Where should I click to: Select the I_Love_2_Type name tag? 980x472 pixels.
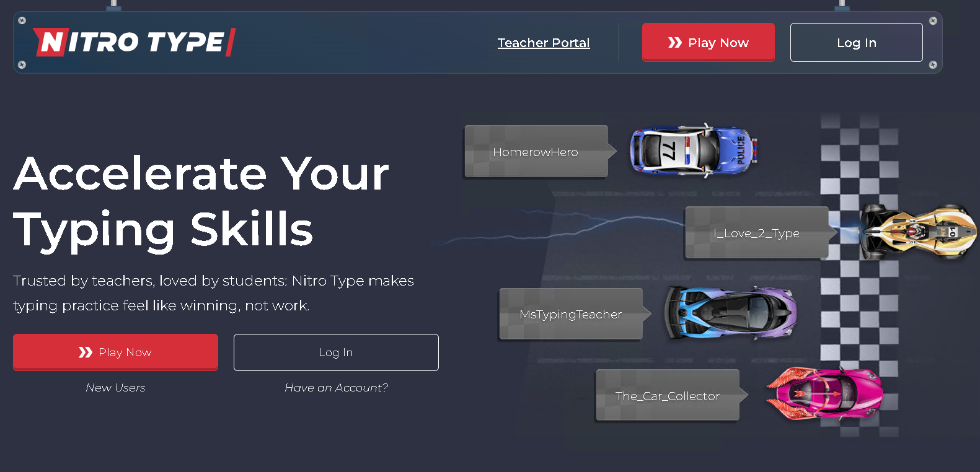[x=756, y=233]
